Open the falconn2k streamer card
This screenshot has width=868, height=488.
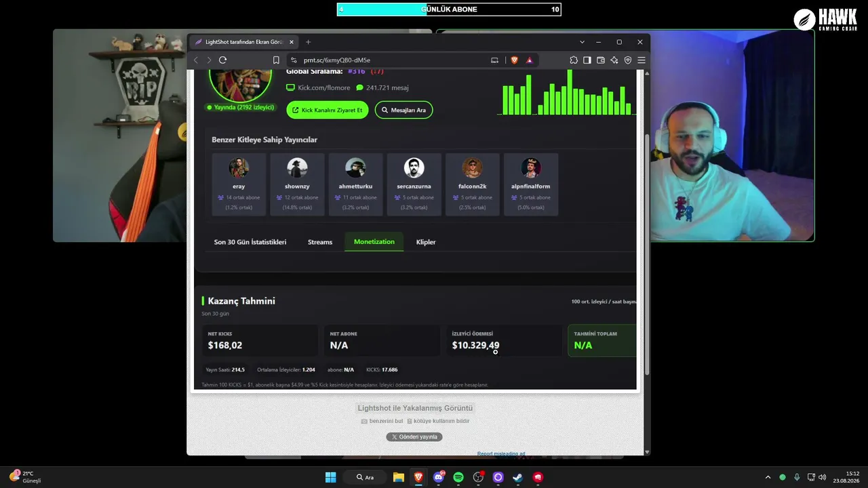click(472, 184)
